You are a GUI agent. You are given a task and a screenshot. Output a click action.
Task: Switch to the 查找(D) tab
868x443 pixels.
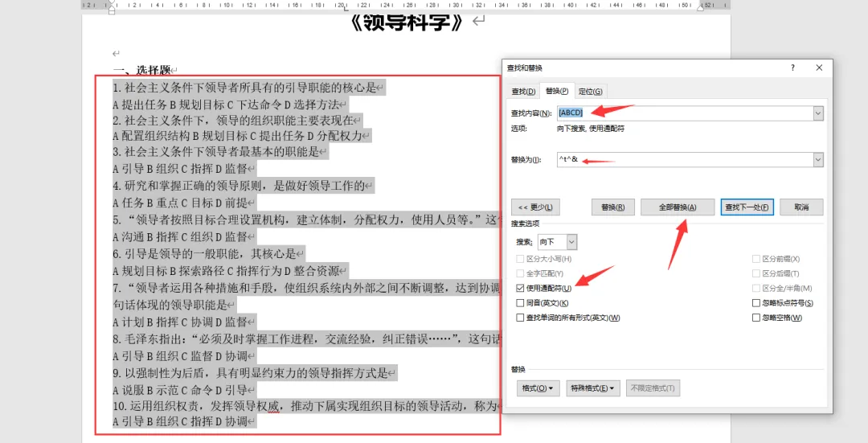point(523,92)
